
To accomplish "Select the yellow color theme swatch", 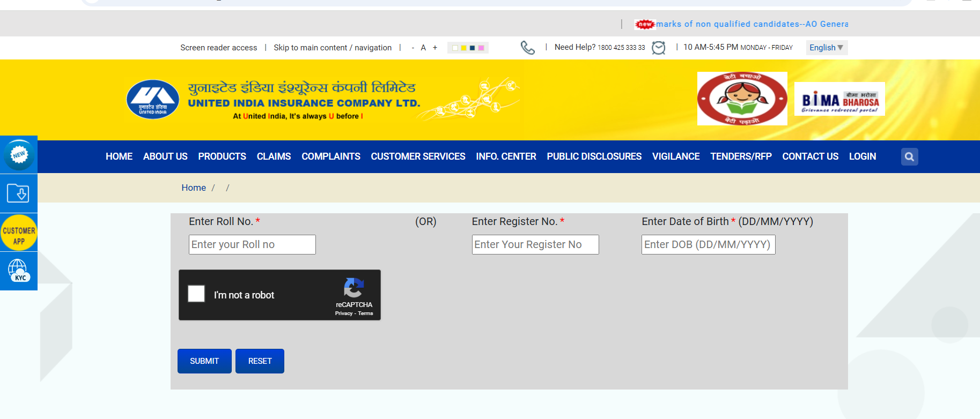I will pyautogui.click(x=463, y=48).
